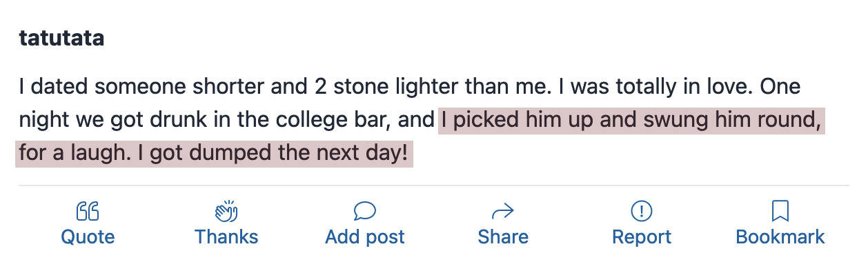This screenshot has width=868, height=262.
Task: Click the exclamation circle report icon
Action: (x=642, y=210)
